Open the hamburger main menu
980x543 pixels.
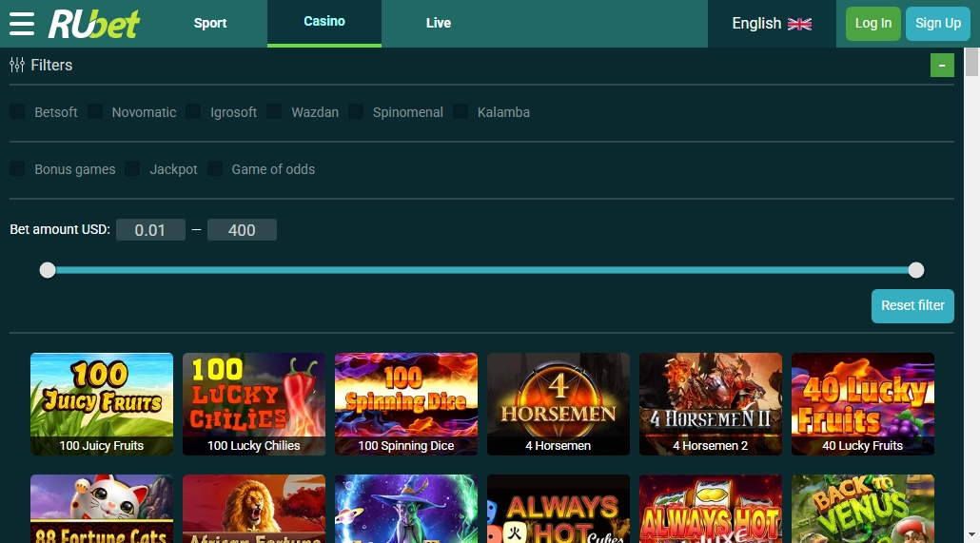22,24
